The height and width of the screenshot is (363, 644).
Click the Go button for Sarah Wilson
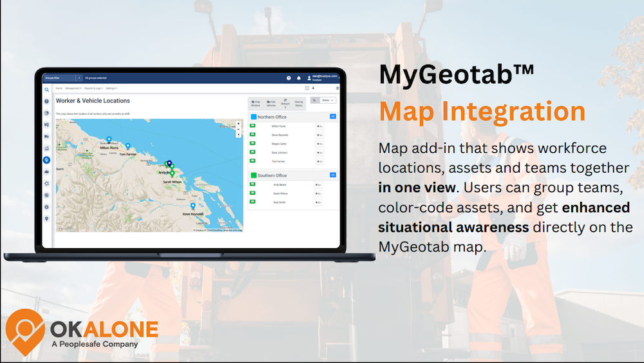pos(318,193)
